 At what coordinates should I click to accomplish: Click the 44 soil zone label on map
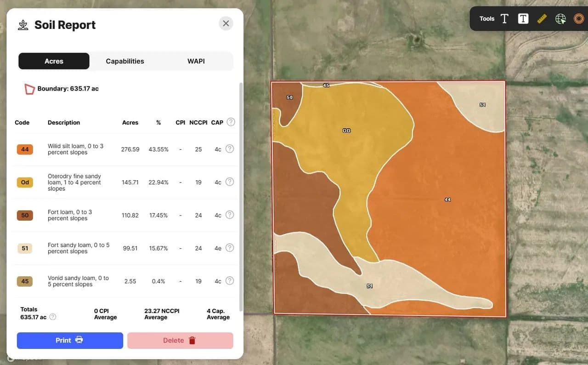pyautogui.click(x=447, y=200)
